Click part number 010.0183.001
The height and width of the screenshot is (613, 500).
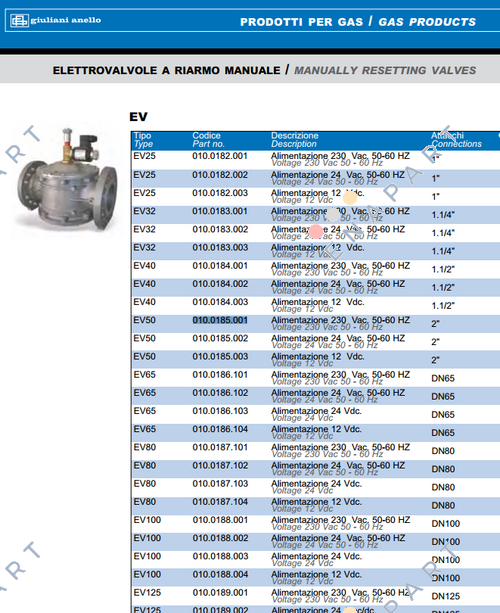coord(220,211)
